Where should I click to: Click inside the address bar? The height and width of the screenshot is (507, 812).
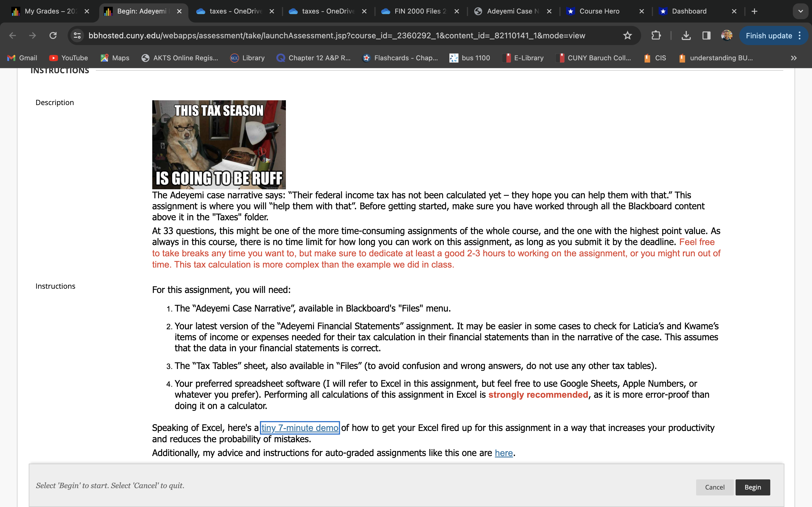click(336, 35)
